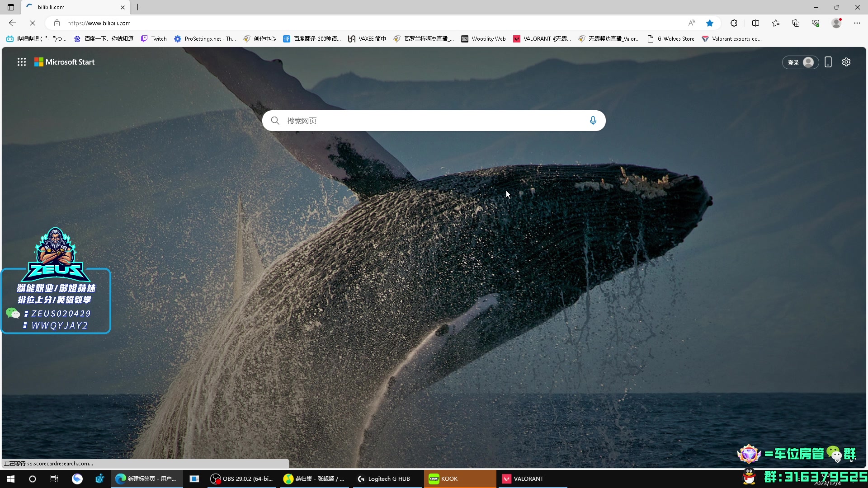This screenshot has width=868, height=488.
Task: Open the G-Wolves Store bookmark
Action: tap(670, 39)
